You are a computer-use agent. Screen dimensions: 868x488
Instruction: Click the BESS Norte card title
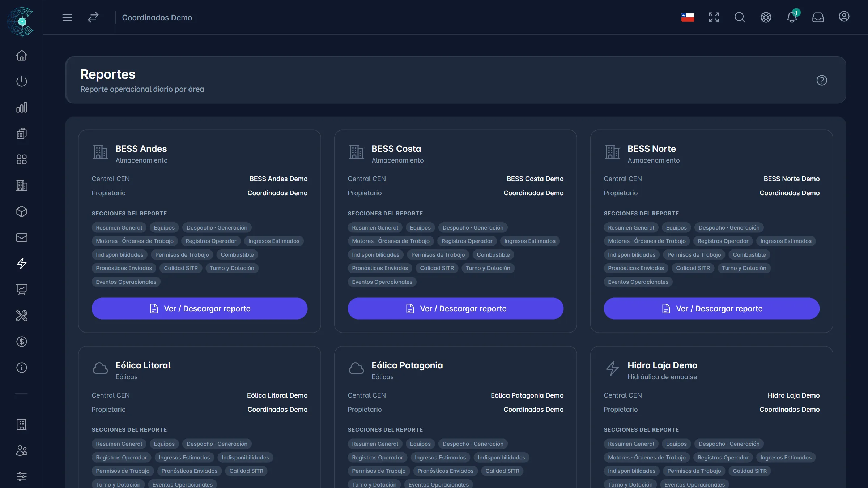pos(652,149)
